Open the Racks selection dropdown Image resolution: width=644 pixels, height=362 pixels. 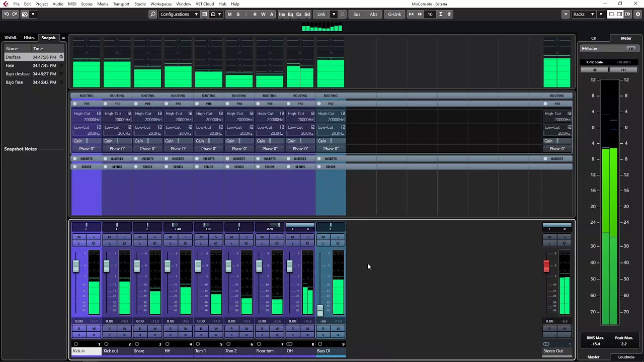[x=584, y=14]
